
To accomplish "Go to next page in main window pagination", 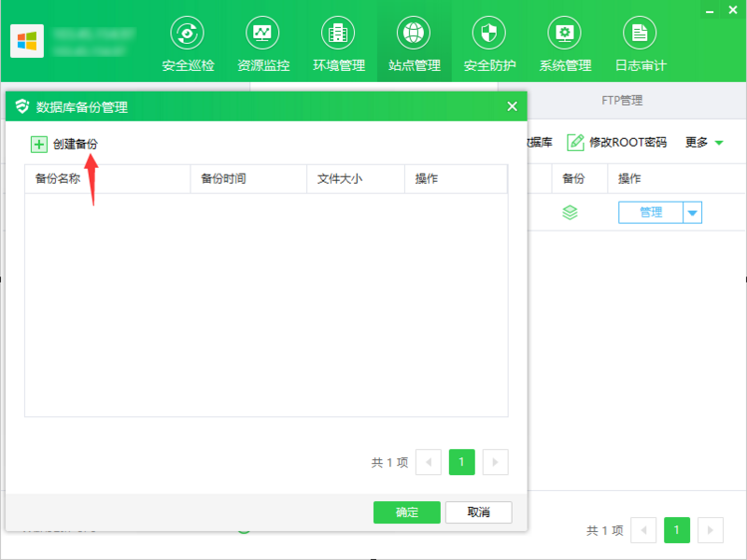I will click(711, 530).
